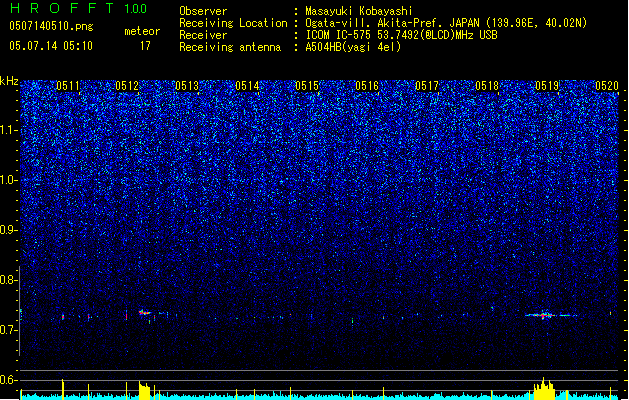Click the 0518 time axis marker
629x400 pixels.
click(x=487, y=86)
